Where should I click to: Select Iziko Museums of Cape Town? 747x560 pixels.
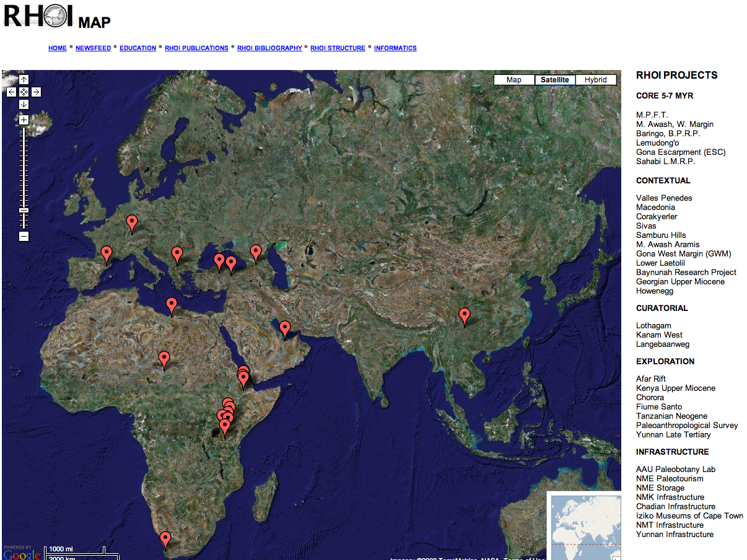pos(689,516)
